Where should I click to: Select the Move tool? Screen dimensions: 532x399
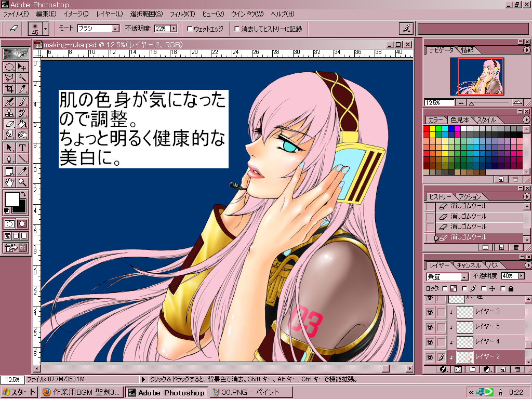(22, 67)
